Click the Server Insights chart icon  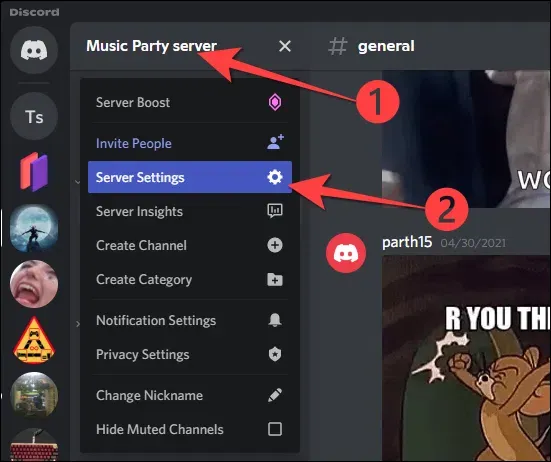point(275,211)
